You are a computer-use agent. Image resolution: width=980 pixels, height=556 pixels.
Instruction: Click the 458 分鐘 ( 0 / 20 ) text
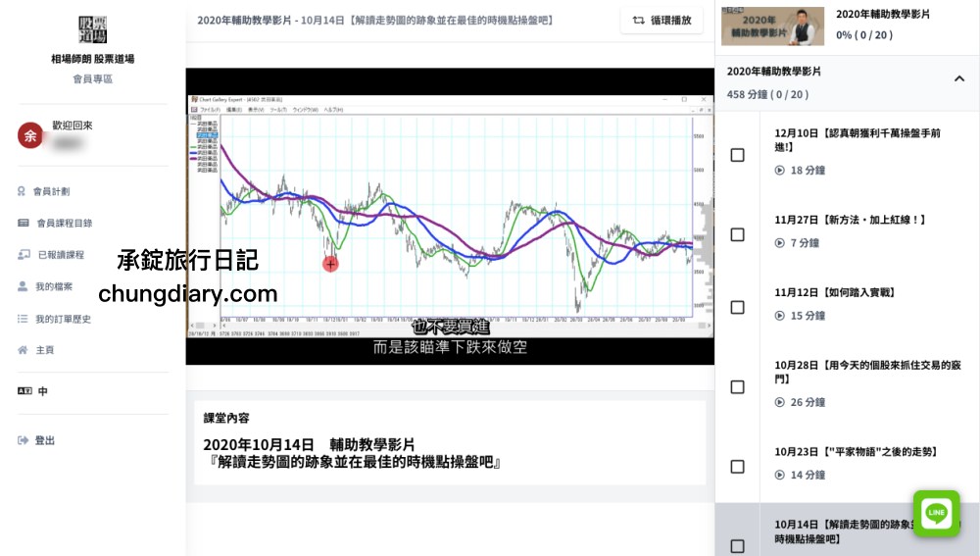(767, 94)
